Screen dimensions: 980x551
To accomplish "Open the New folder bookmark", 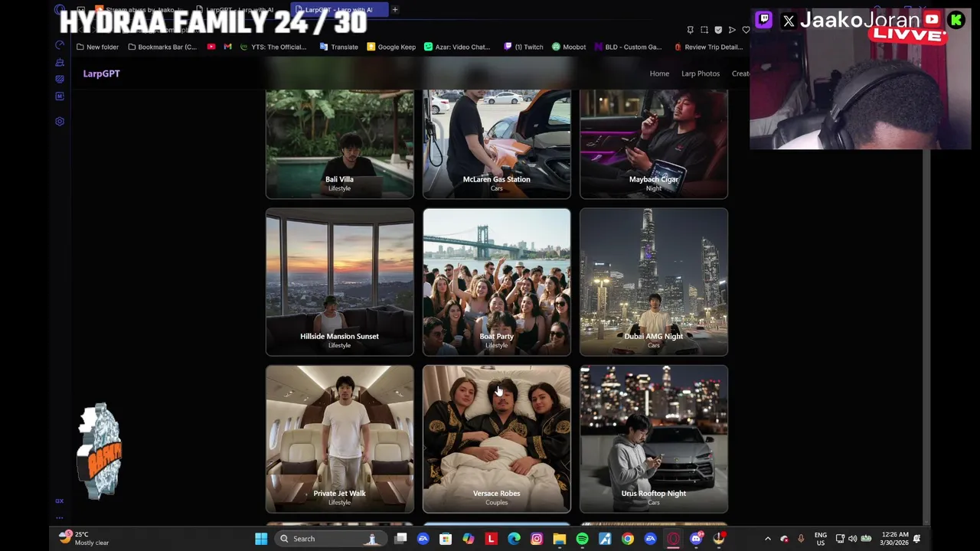I will (x=97, y=47).
